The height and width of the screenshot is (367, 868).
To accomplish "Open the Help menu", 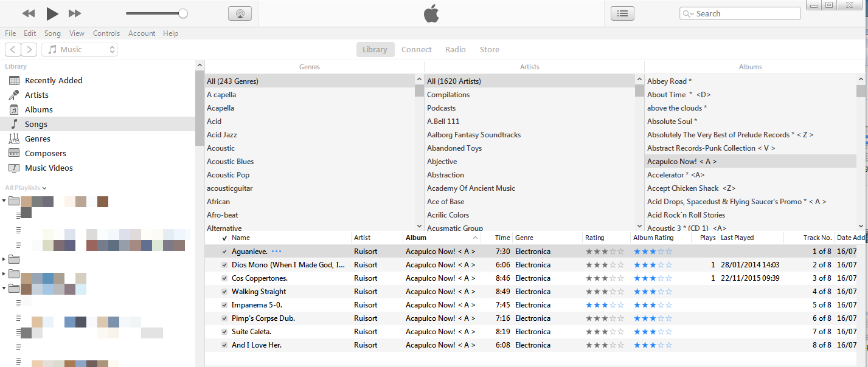I will pyautogui.click(x=170, y=33).
